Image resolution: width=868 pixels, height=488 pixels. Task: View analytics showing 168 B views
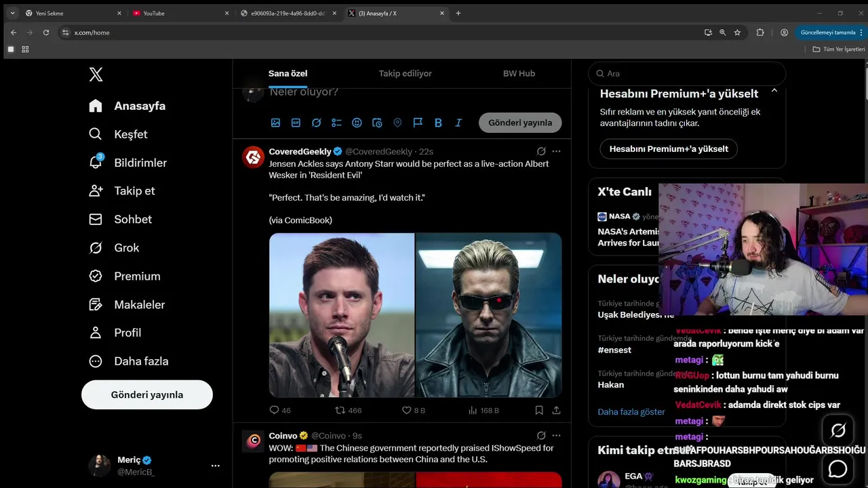484,410
